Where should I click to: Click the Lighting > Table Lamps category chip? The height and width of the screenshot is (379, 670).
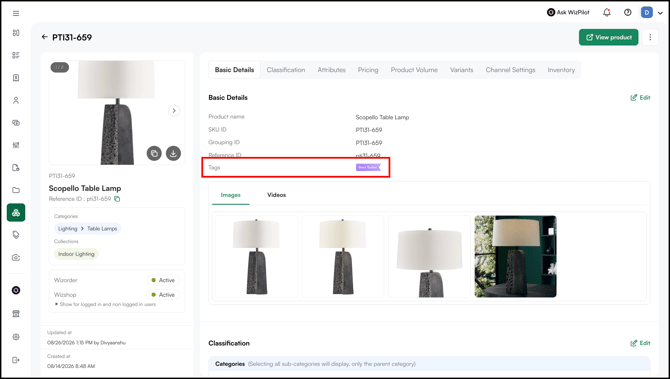(x=88, y=229)
